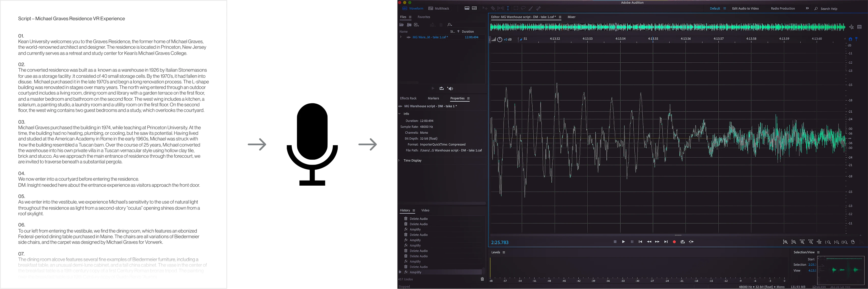Open the Selection/View panel menu

818,252
